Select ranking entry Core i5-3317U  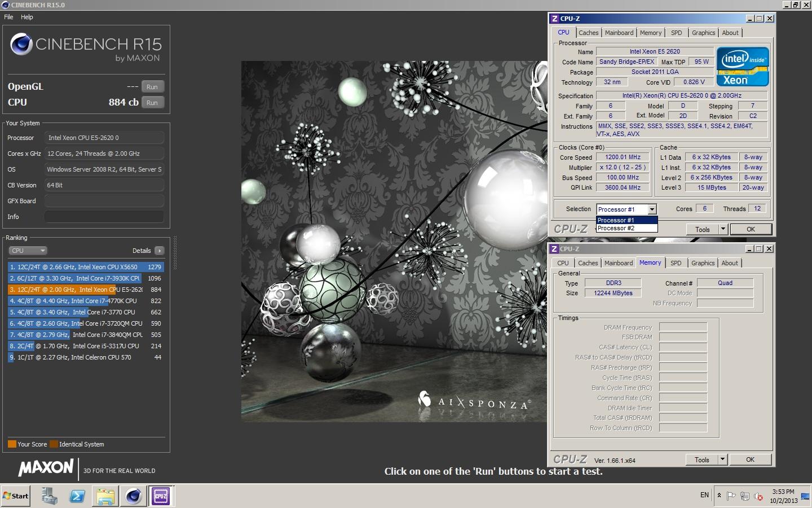click(86, 346)
